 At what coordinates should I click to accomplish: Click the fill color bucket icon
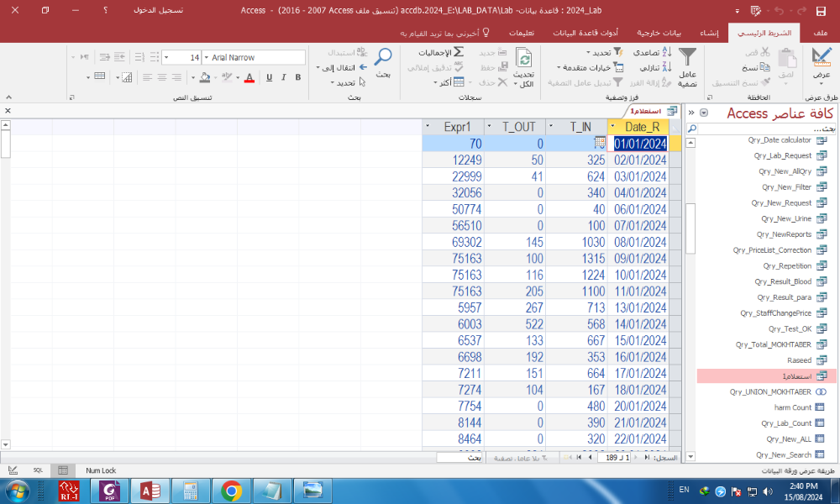[205, 77]
